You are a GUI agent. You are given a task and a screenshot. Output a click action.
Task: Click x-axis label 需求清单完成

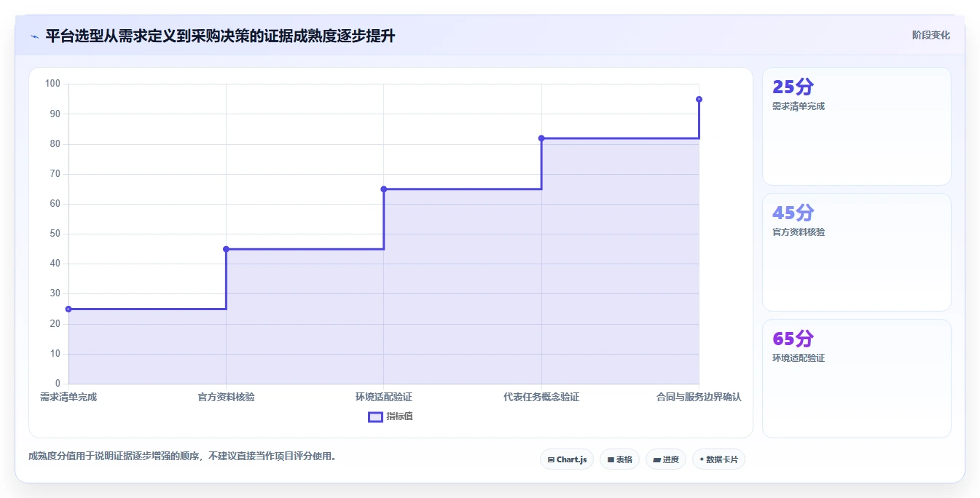point(68,398)
